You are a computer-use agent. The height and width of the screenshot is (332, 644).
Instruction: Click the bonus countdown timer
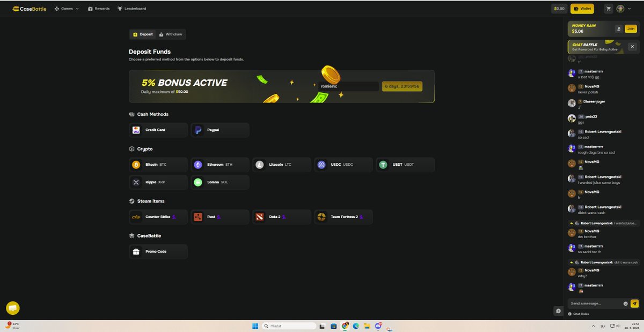pos(402,86)
